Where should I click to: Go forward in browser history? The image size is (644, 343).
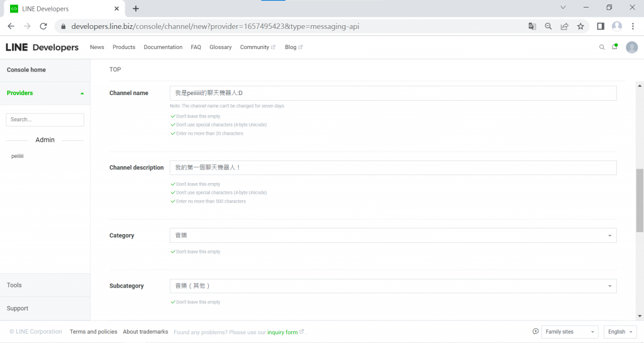[x=27, y=26]
